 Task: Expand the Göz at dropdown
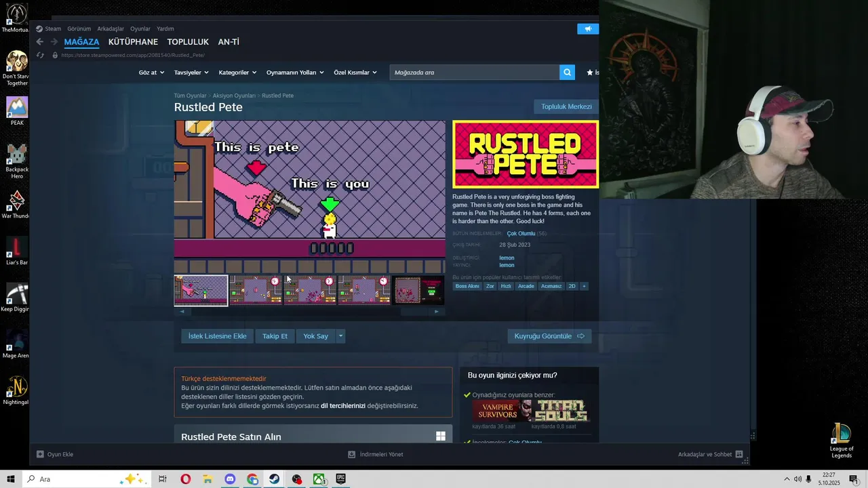point(151,73)
